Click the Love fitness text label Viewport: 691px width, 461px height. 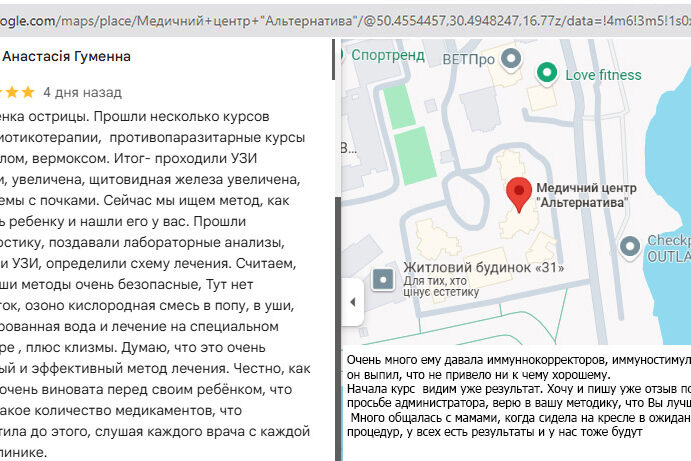[x=603, y=74]
